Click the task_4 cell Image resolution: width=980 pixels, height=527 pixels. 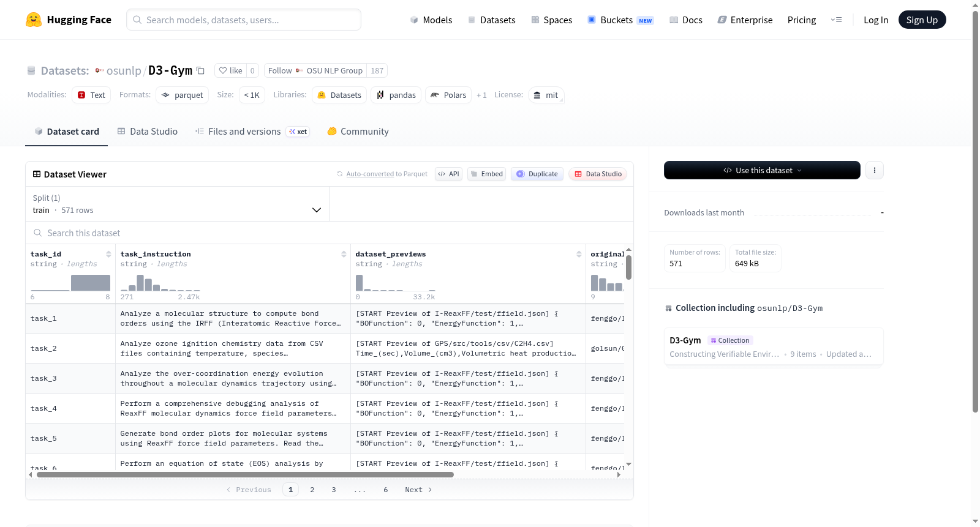point(70,408)
